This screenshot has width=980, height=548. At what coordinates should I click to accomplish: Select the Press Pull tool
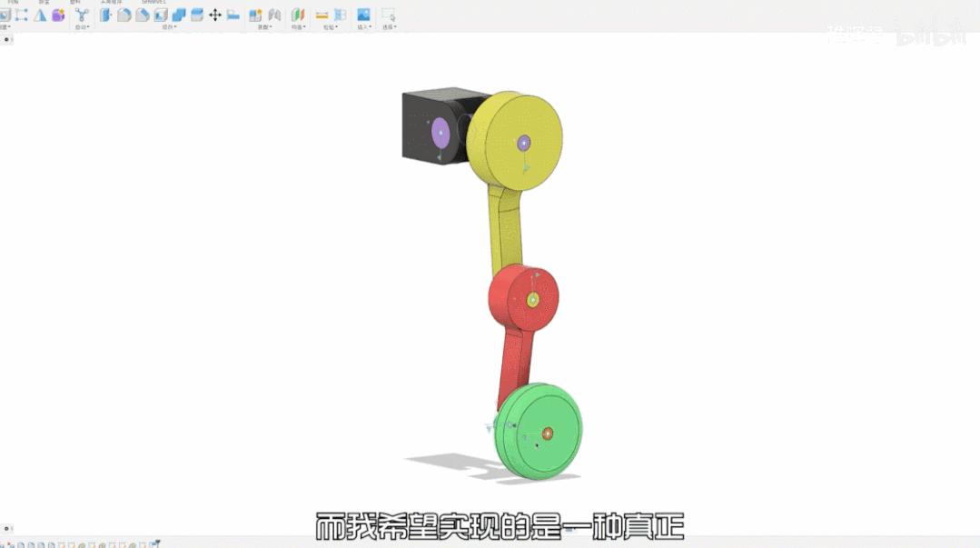pyautogui.click(x=105, y=15)
